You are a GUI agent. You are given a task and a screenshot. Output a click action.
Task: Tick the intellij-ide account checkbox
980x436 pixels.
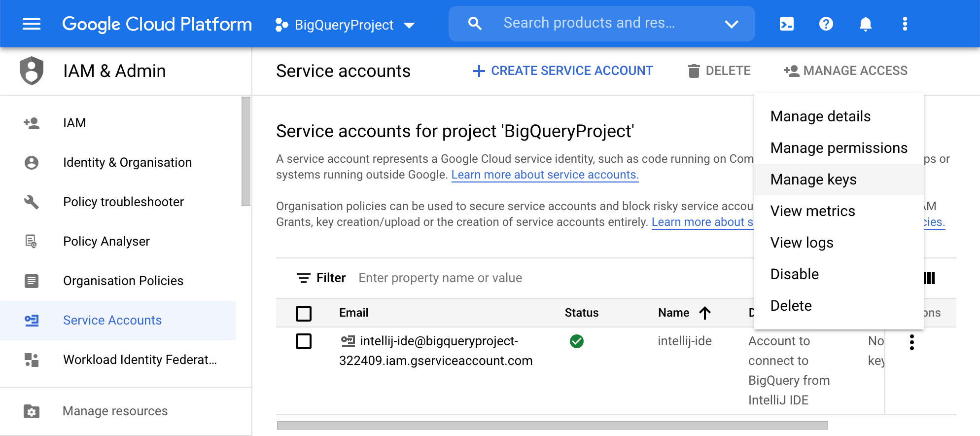coord(304,341)
